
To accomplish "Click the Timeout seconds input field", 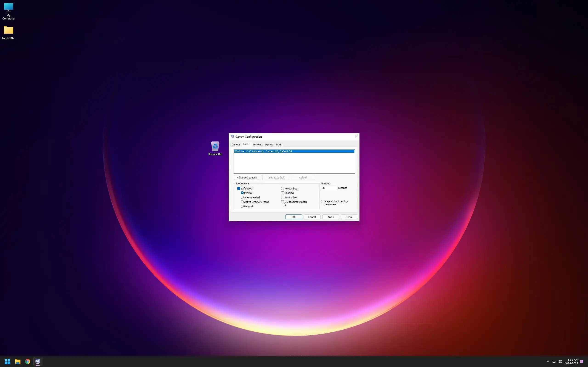I will click(x=329, y=188).
